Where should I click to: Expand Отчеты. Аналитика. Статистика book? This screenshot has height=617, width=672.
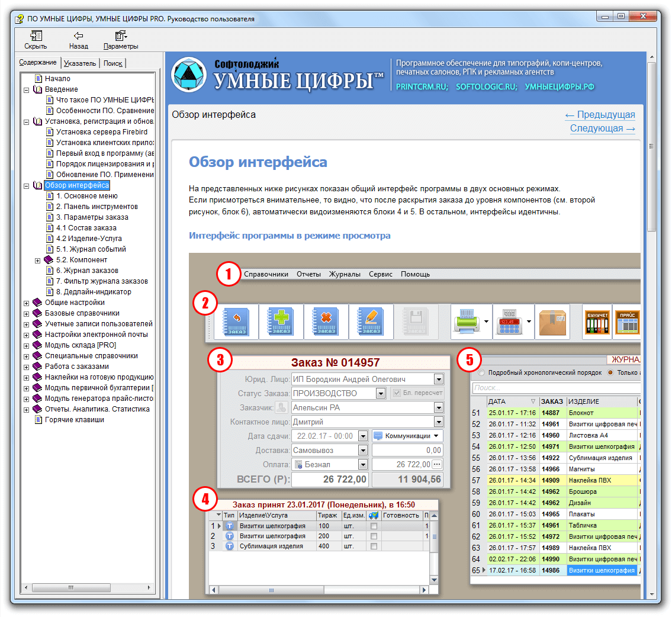(27, 410)
